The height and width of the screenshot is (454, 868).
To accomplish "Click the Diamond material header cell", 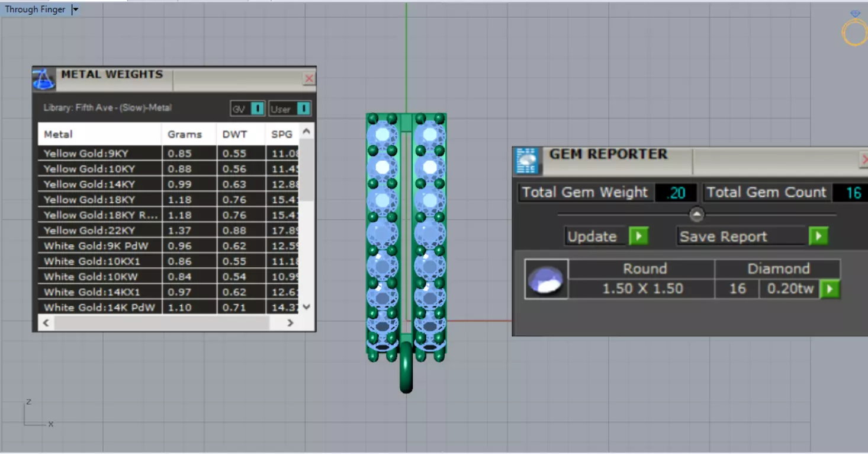I will click(777, 269).
